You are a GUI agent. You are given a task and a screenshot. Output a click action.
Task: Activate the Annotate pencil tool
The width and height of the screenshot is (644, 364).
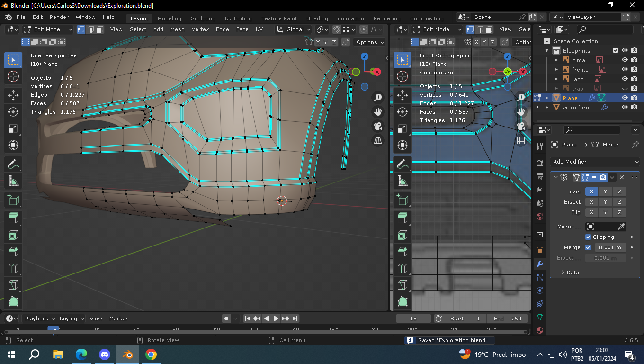point(13,164)
